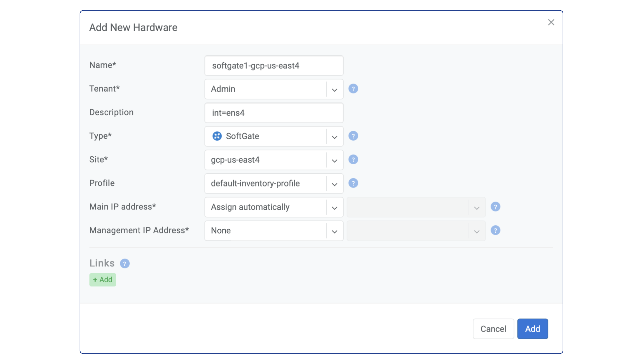Open the Main IP address help icon

pos(496,207)
